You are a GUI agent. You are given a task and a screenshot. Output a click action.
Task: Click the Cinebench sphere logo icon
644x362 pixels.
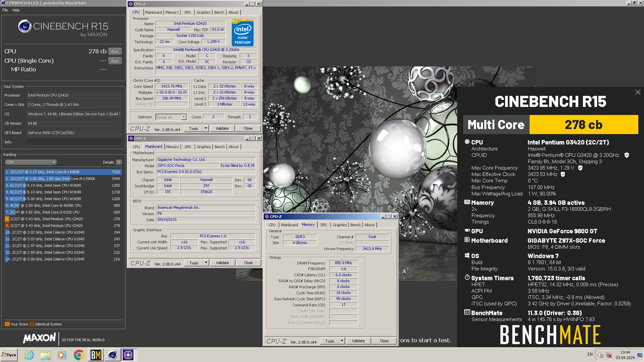coord(25,26)
